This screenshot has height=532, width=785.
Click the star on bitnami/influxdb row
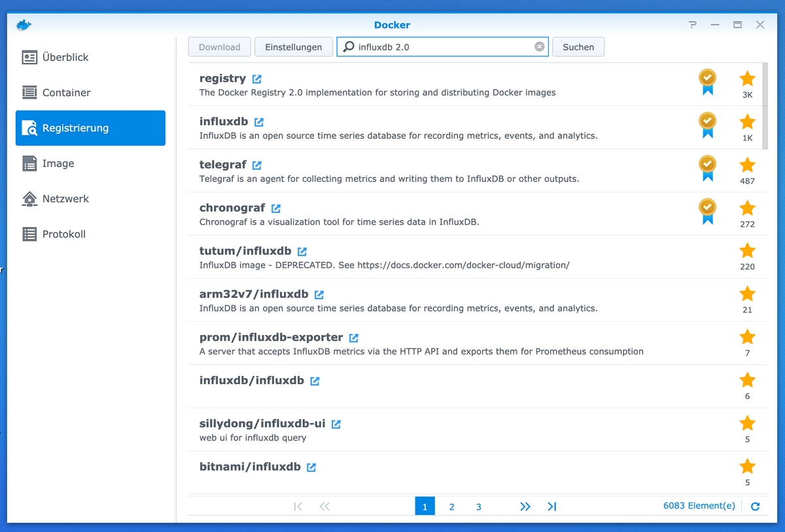point(747,467)
